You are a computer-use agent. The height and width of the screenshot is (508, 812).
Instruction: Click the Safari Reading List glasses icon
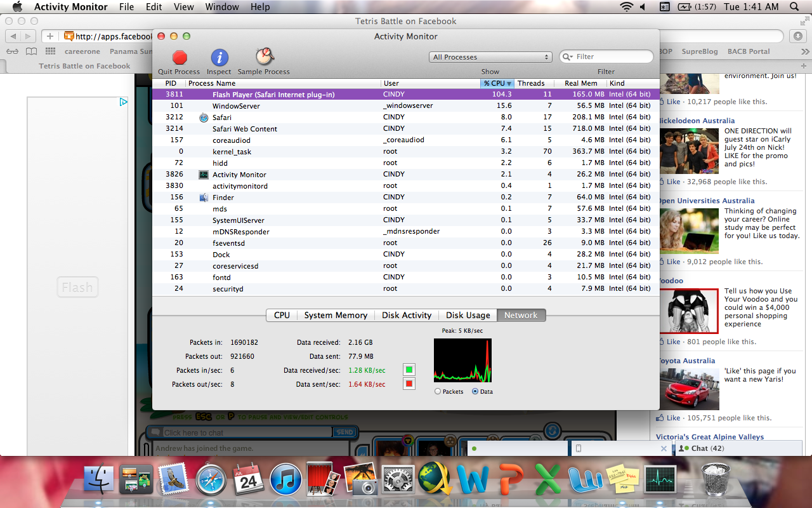pyautogui.click(x=13, y=51)
